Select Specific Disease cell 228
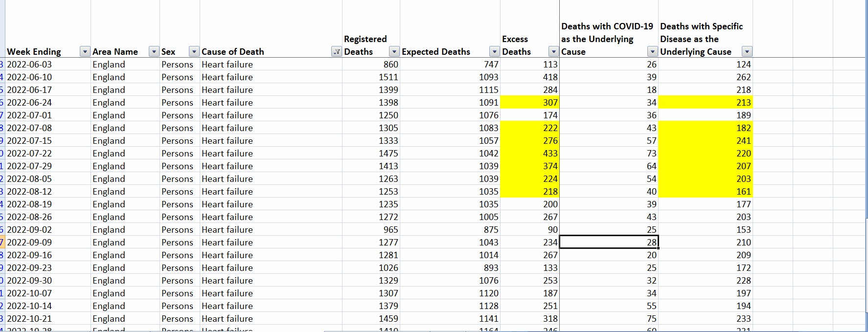The height and width of the screenshot is (332, 868). tap(706, 280)
